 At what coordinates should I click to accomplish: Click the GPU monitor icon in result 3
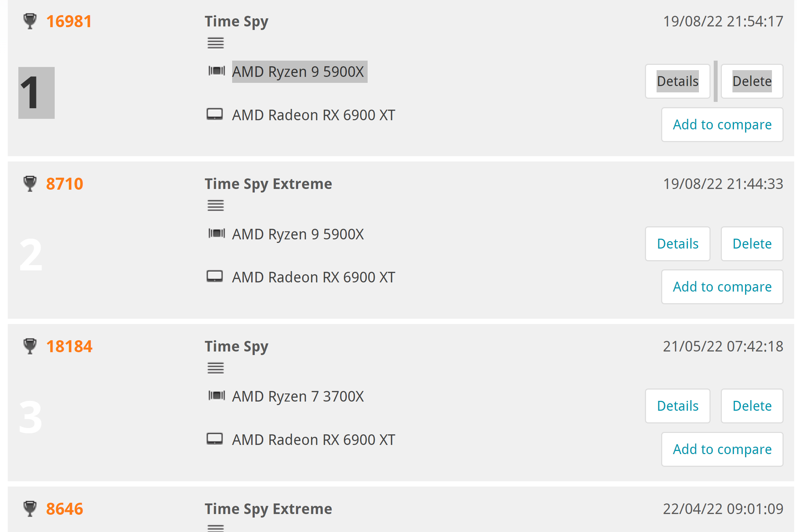tap(215, 439)
